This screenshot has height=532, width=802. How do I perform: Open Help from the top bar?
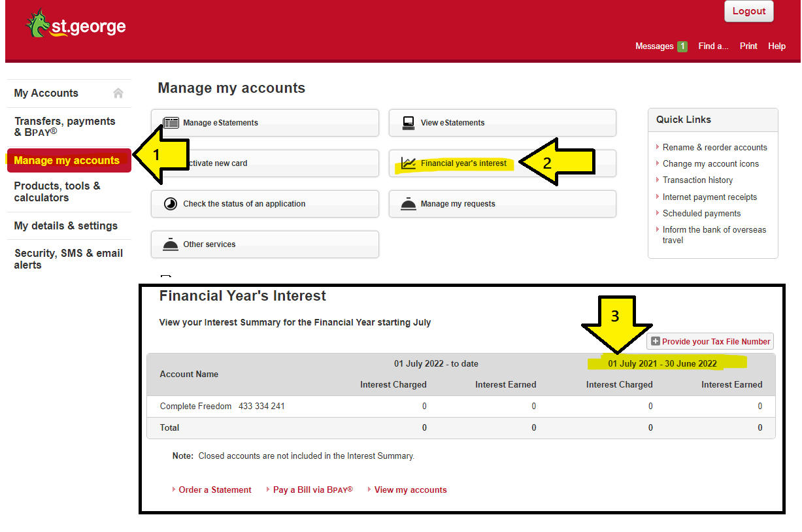coord(777,46)
